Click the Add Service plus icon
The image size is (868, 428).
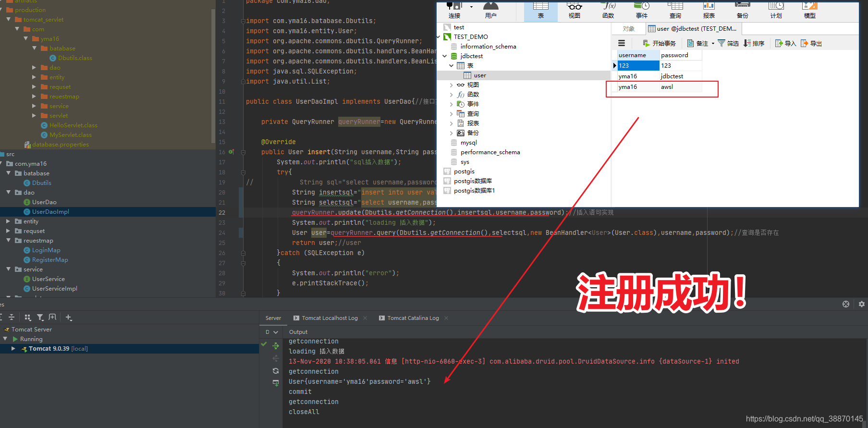pos(69,317)
